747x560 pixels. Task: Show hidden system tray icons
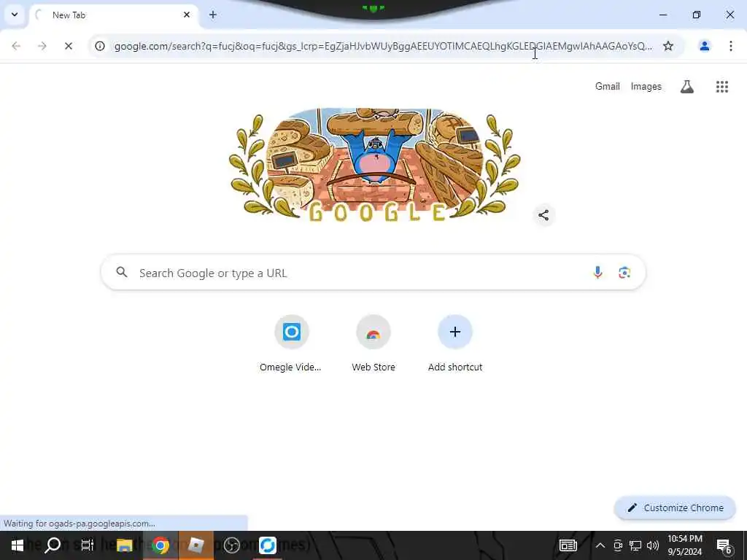(600, 545)
